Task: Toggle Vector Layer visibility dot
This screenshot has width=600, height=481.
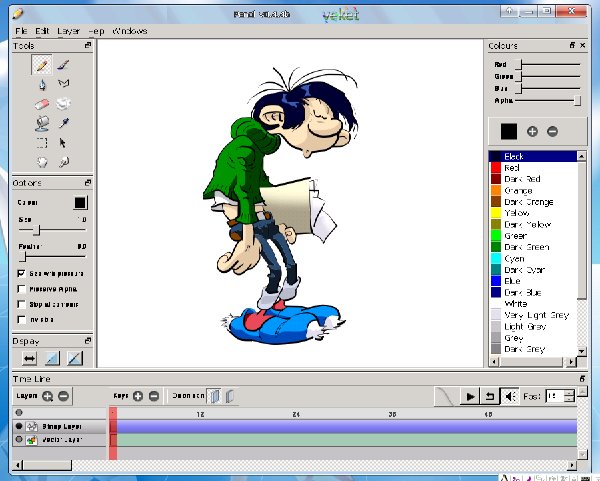Action: click(x=19, y=440)
